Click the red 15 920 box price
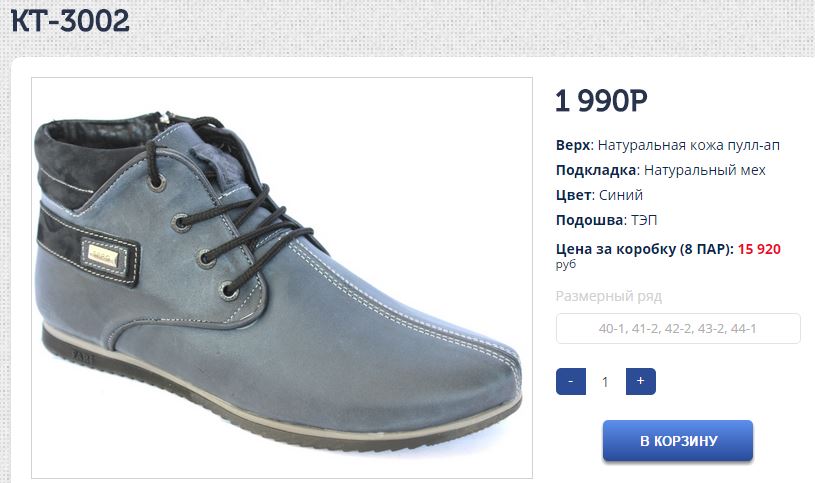This screenshot has height=483, width=815. (x=759, y=249)
